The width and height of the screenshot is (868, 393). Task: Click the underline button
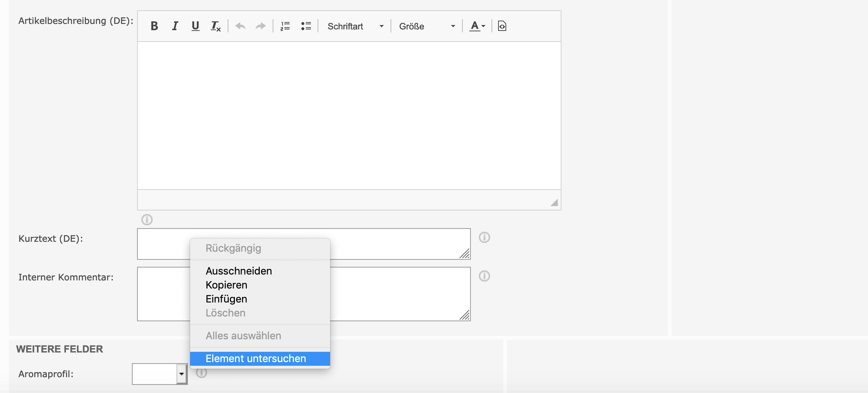tap(195, 26)
